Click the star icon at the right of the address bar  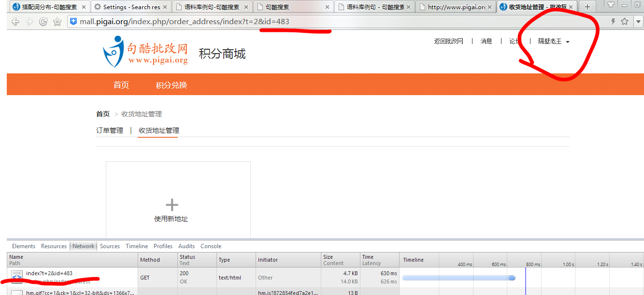[624, 21]
